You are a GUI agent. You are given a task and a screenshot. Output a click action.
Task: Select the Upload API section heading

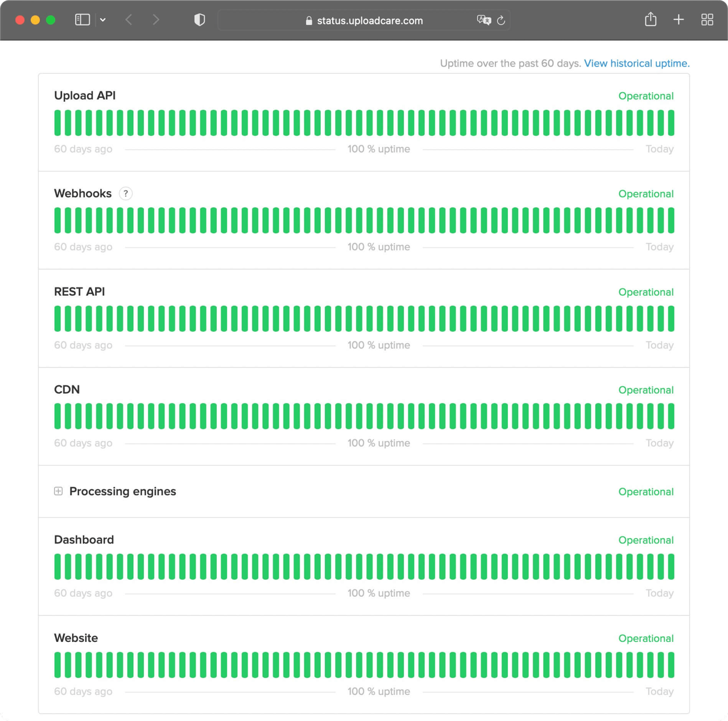pyautogui.click(x=85, y=96)
